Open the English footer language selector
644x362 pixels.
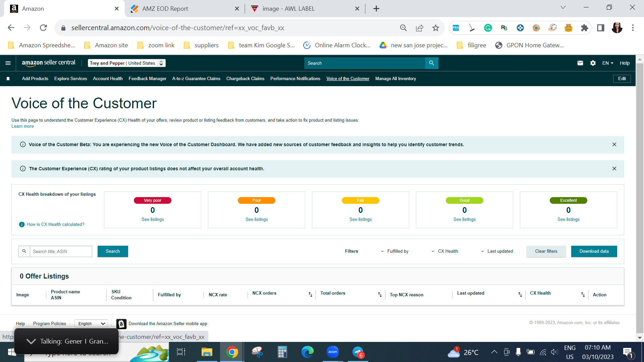point(91,324)
